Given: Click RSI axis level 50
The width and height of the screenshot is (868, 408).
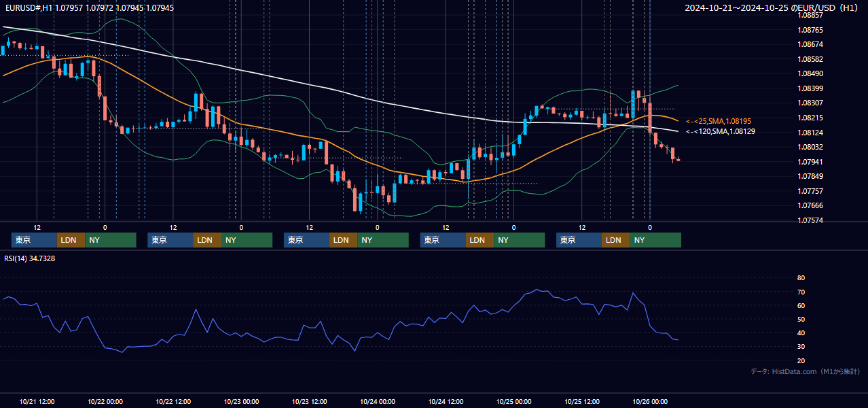Looking at the screenshot, I should coord(801,319).
